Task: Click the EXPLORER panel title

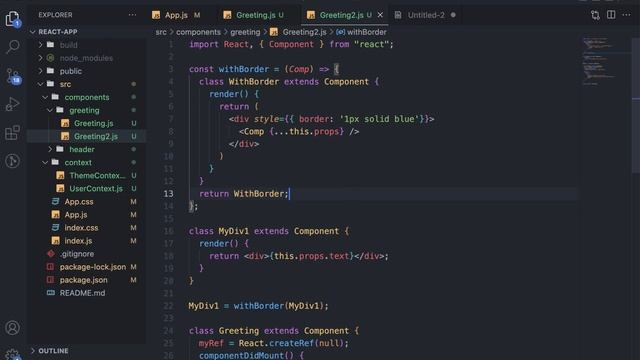Action: 56,15
